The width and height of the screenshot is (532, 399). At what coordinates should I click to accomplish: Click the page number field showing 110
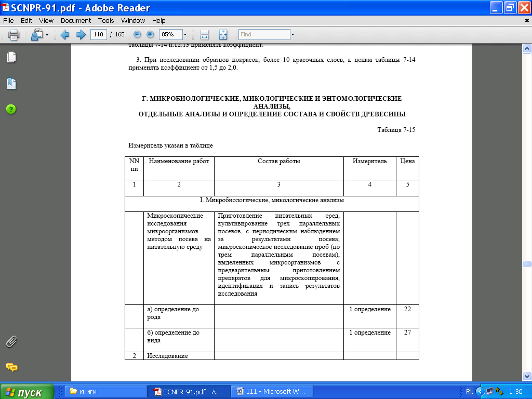click(98, 35)
